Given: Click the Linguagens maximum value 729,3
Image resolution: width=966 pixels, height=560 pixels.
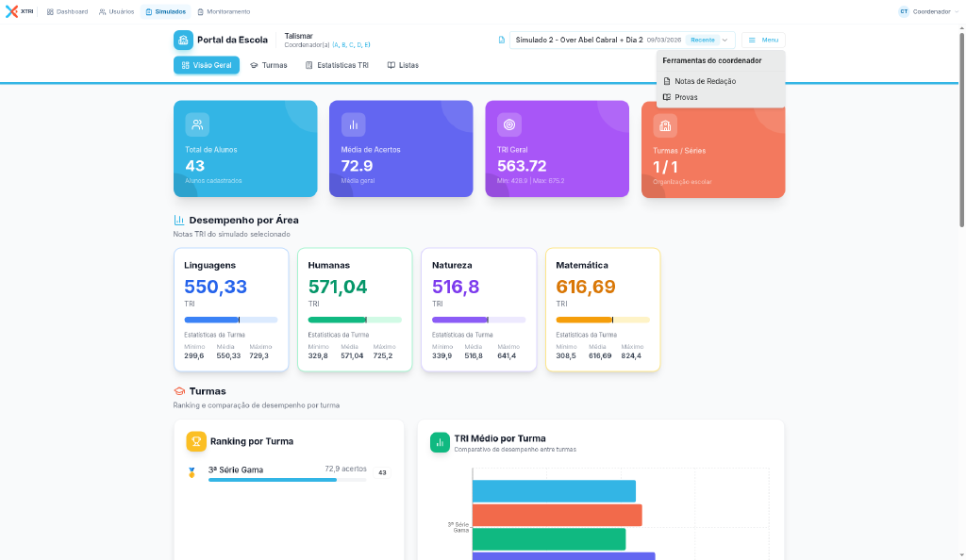Looking at the screenshot, I should pos(258,355).
